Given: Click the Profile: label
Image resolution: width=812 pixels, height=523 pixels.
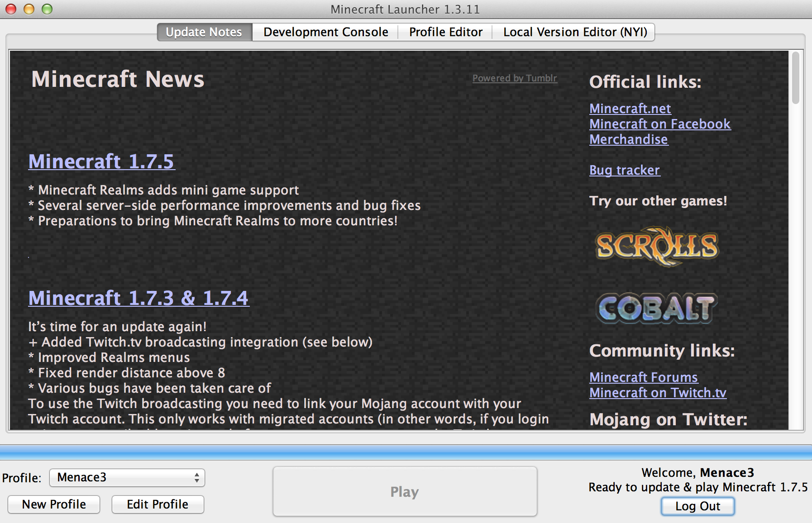Looking at the screenshot, I should 22,478.
